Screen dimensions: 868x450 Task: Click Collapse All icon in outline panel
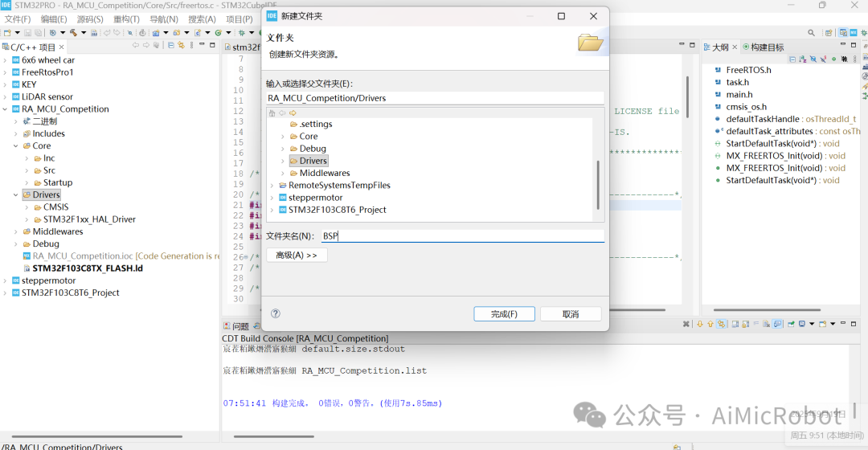pos(792,59)
